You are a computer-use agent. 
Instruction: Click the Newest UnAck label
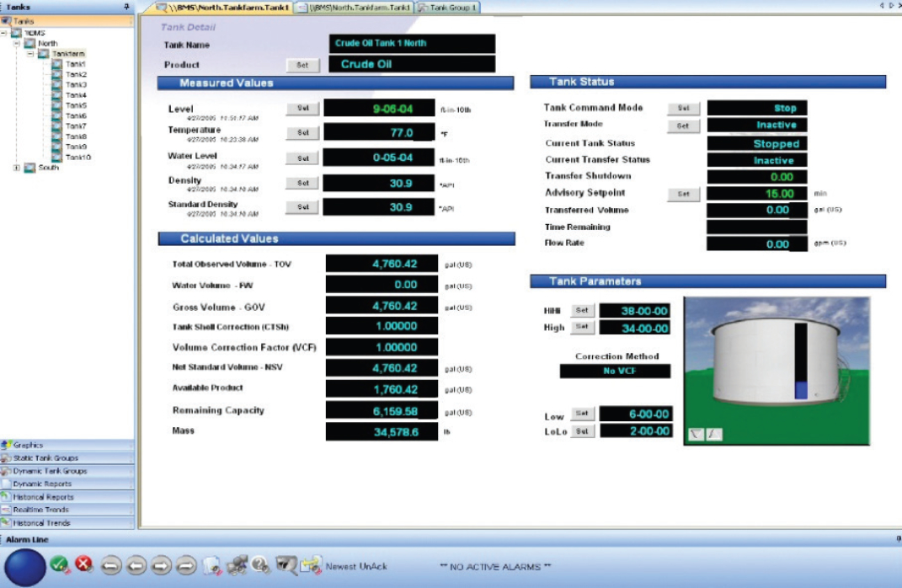[x=356, y=567]
